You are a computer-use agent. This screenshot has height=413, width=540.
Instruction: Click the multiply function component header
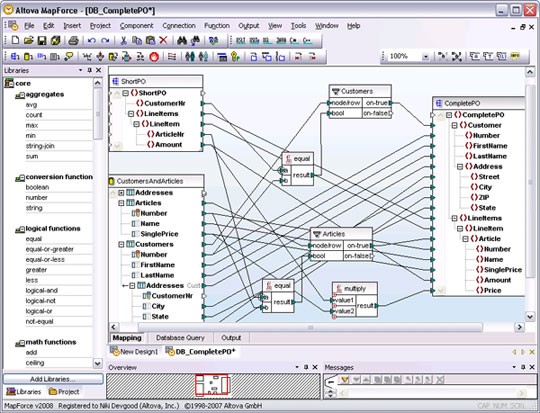tap(355, 288)
